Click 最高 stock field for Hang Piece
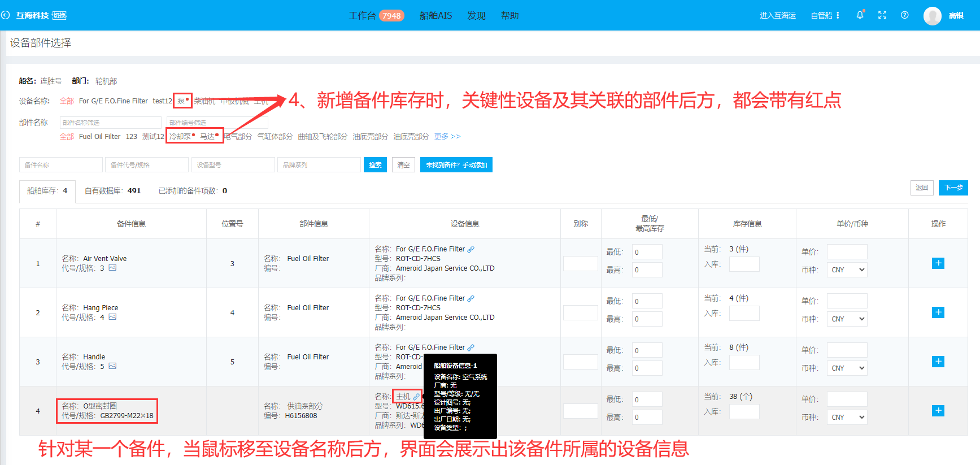The width and height of the screenshot is (980, 465). point(647,319)
